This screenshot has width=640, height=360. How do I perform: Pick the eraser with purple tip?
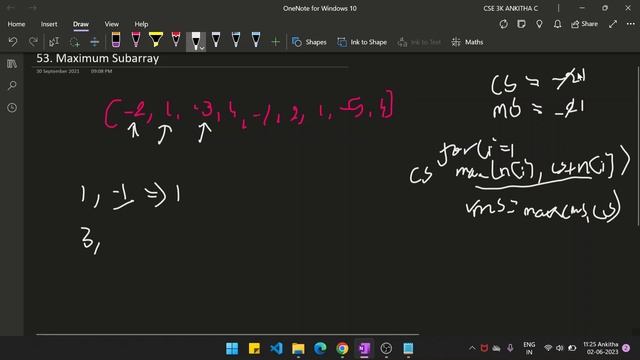point(116,40)
